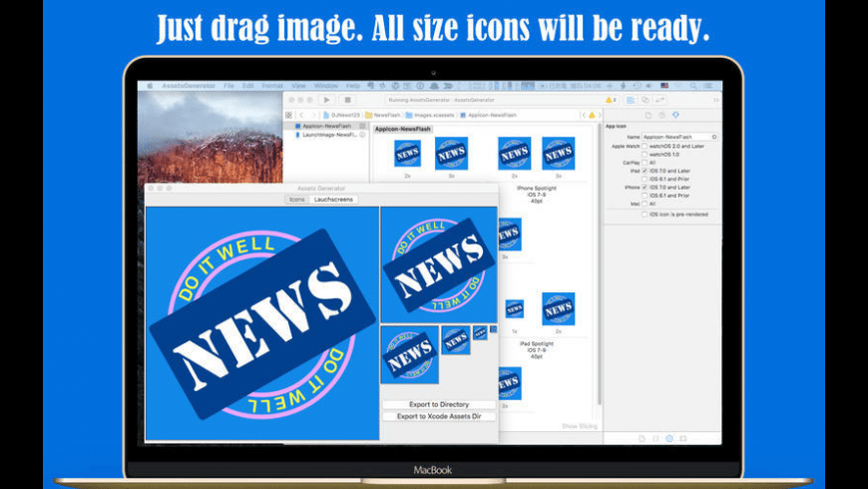Toggle iPhone iOS 7.0 and Later checkbox
Viewport: 868px width, 489px height.
[645, 188]
